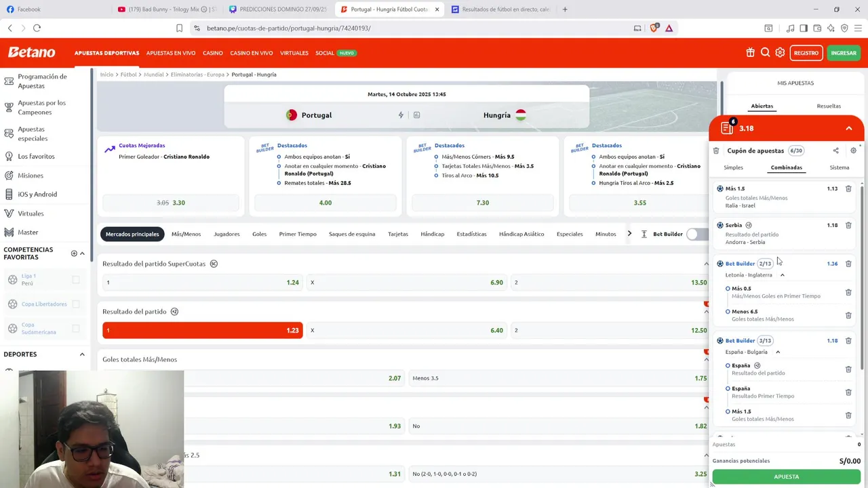Check the Liga 1 Perú favorite box
Screen dimensions: 868x488
76,279
